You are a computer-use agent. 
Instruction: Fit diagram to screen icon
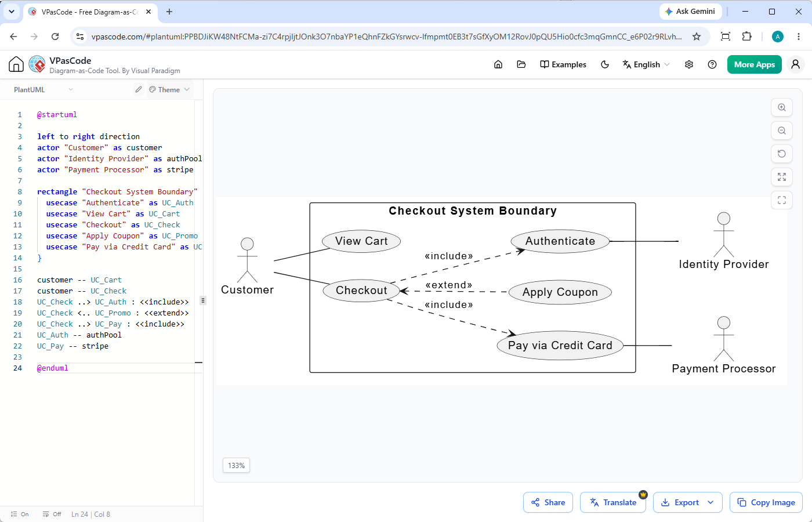click(x=782, y=177)
